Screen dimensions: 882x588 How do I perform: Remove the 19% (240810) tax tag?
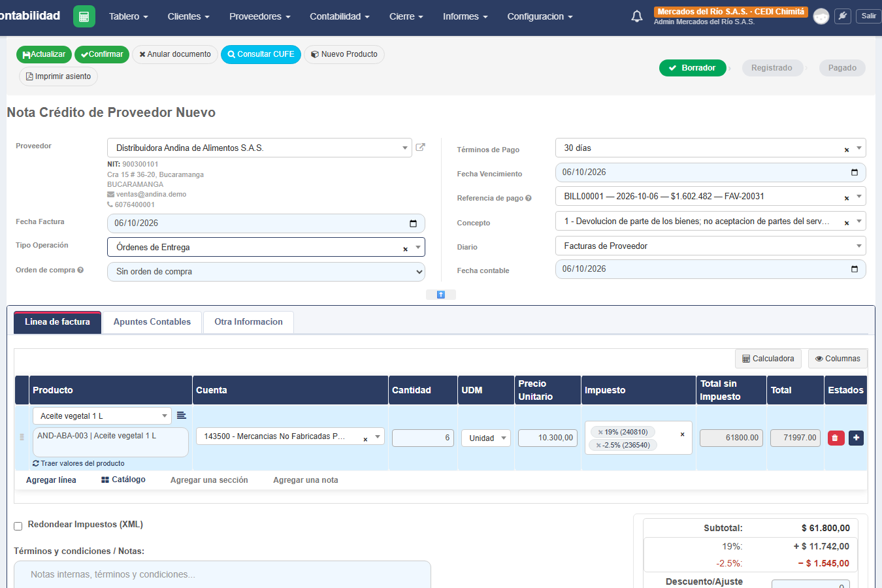pos(600,433)
